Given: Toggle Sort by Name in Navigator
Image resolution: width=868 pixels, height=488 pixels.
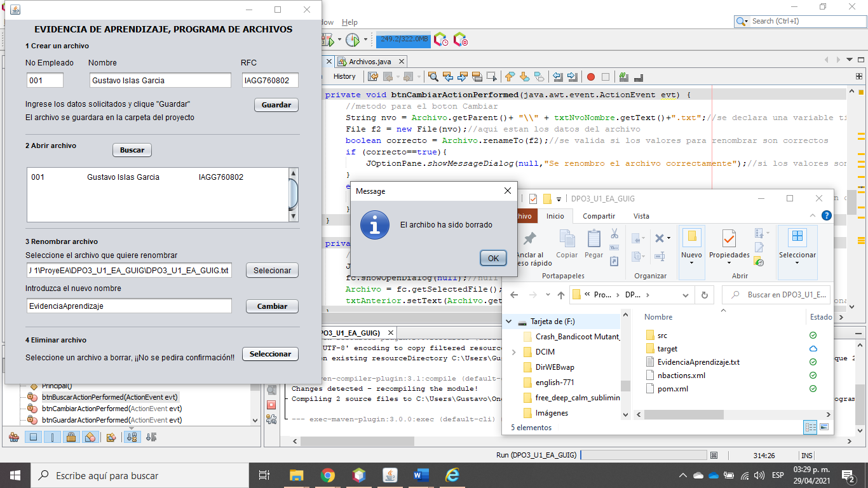Looking at the screenshot, I should pyautogui.click(x=132, y=437).
